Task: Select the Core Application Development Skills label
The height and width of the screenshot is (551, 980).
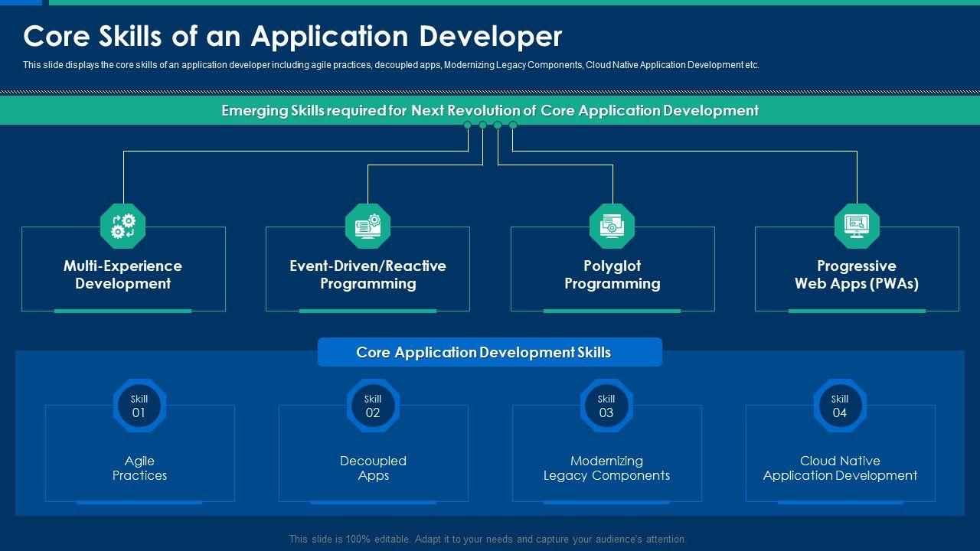Action: (x=484, y=353)
